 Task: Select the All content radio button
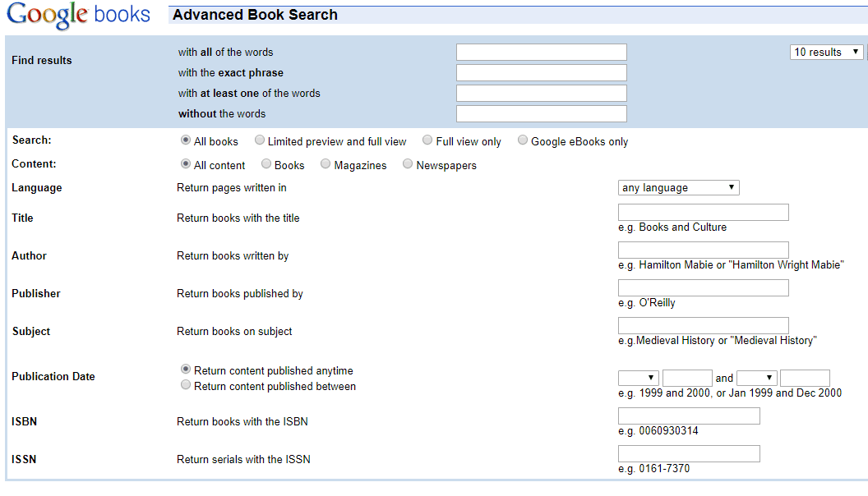[186, 164]
